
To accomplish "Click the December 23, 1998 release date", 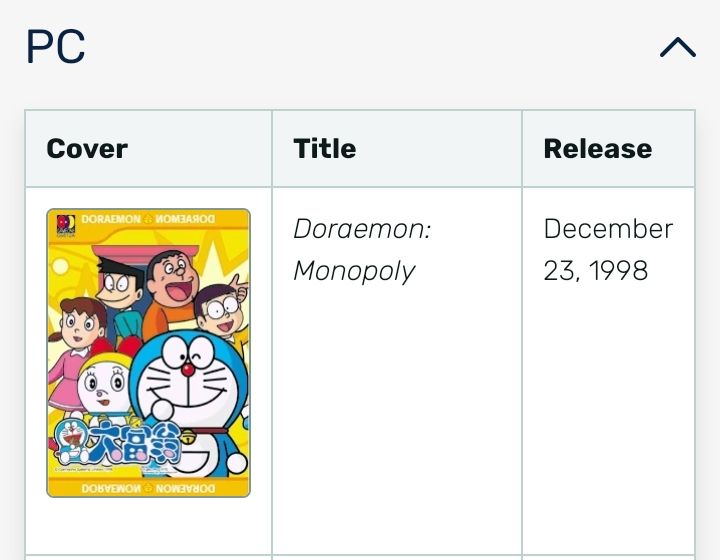I will tap(607, 249).
